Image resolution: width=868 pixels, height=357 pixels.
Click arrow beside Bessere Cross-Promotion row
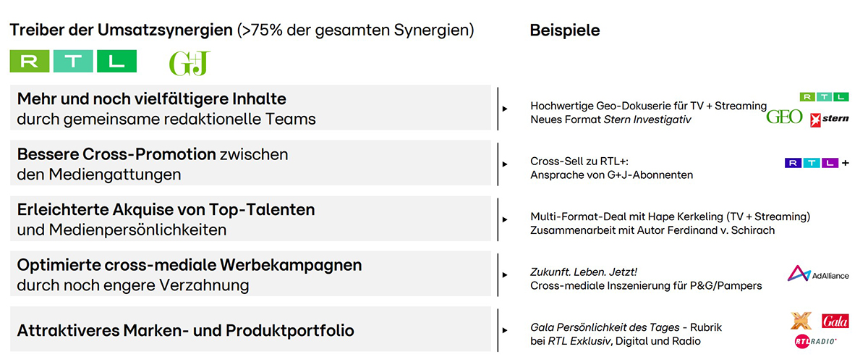click(x=505, y=164)
